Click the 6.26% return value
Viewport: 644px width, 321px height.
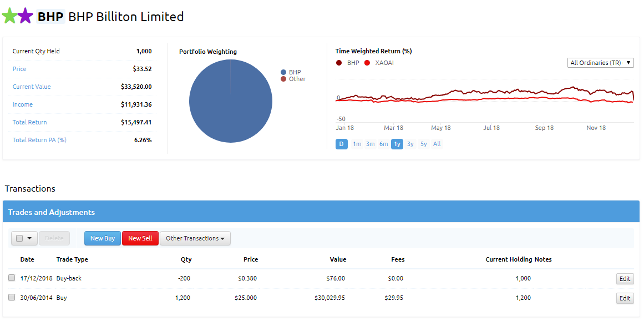coord(143,140)
